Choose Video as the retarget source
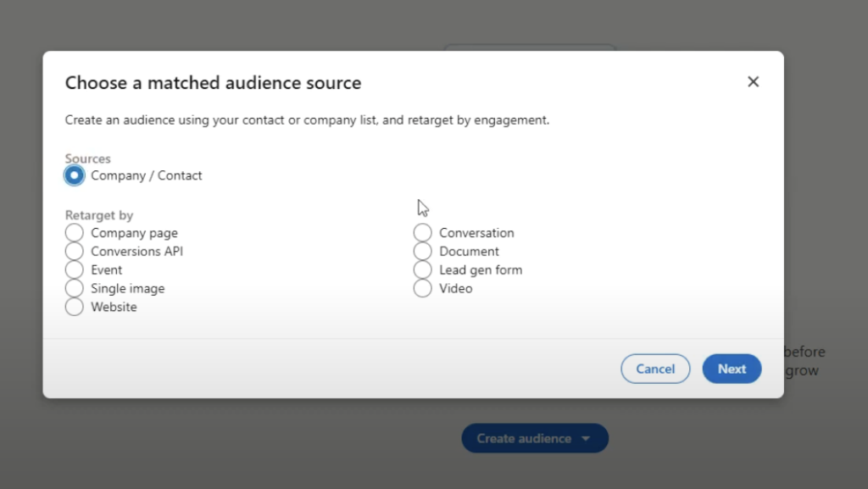The width and height of the screenshot is (868, 489). click(x=422, y=288)
